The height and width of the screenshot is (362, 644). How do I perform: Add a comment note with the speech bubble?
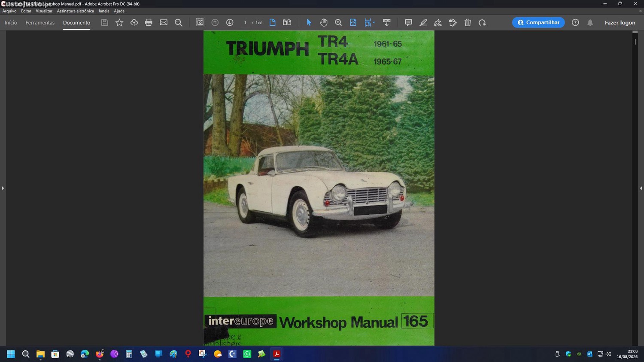coord(408,23)
